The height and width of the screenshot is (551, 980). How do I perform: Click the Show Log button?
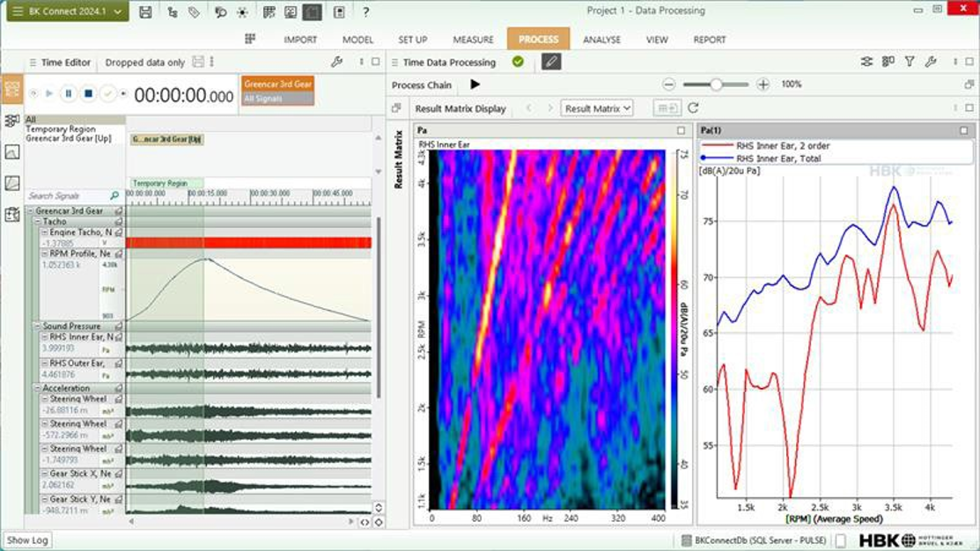[x=27, y=540]
